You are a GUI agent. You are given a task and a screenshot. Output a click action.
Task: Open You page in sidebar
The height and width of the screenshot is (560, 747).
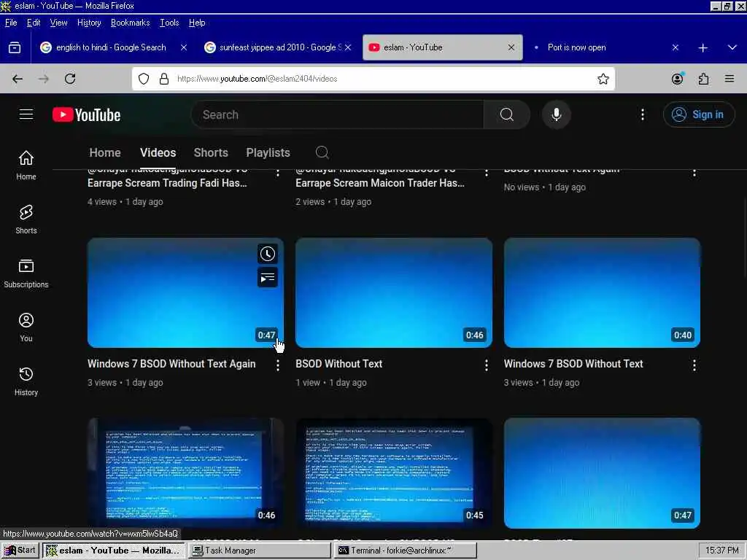(26, 327)
